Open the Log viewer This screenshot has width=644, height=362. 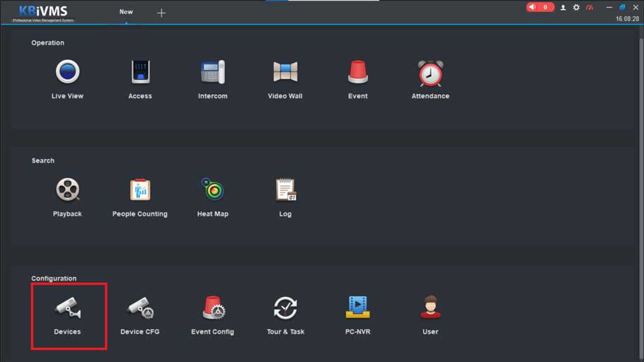pyautogui.click(x=285, y=190)
